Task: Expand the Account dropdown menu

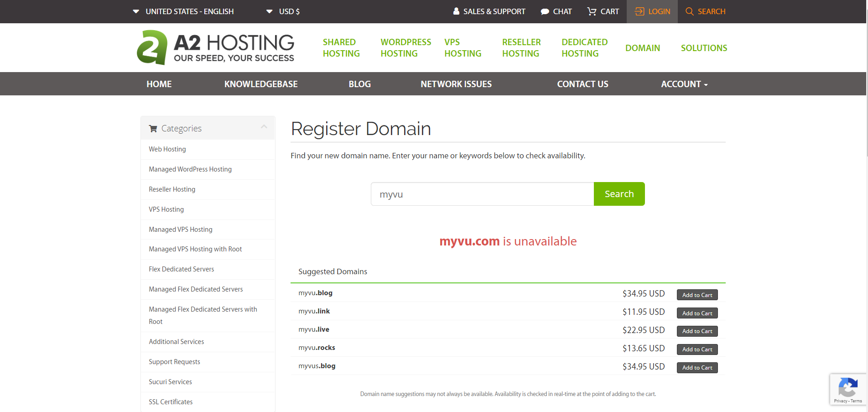Action: (x=684, y=84)
